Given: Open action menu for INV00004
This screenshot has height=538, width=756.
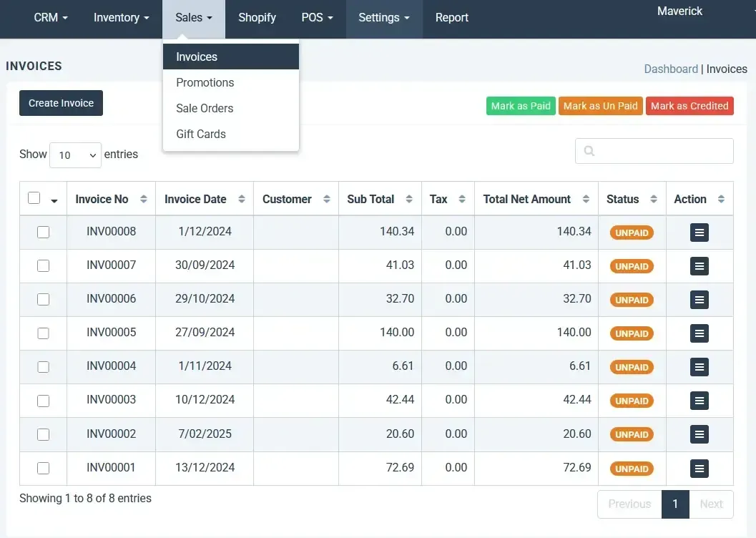Looking at the screenshot, I should coord(699,367).
